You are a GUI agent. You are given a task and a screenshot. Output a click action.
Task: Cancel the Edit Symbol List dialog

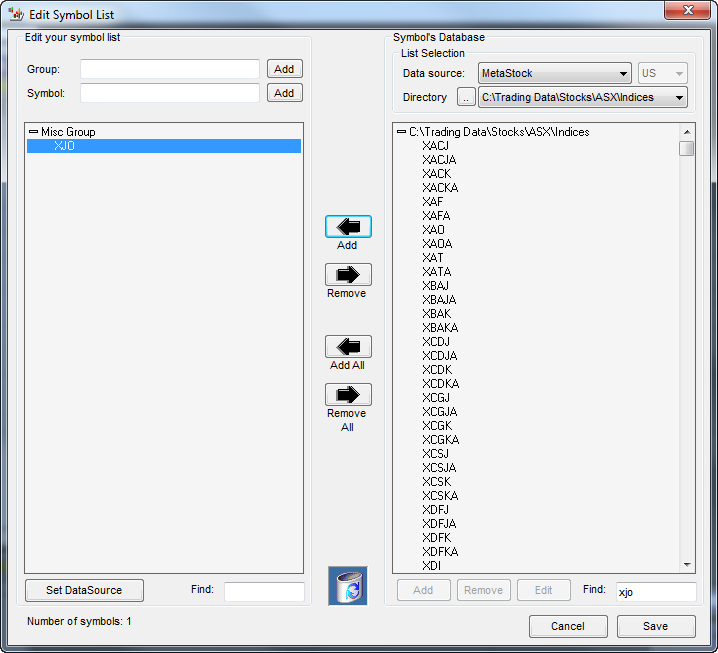click(568, 626)
